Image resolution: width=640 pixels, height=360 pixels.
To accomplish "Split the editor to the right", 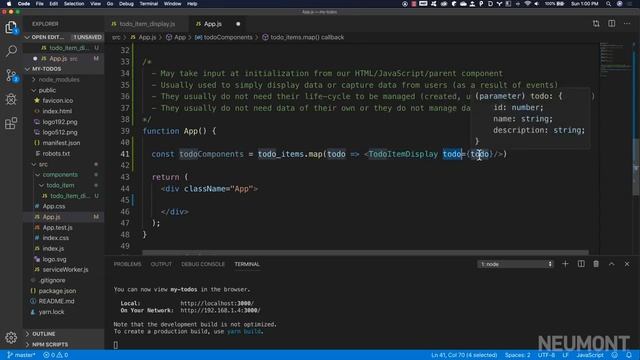I will 611,24.
